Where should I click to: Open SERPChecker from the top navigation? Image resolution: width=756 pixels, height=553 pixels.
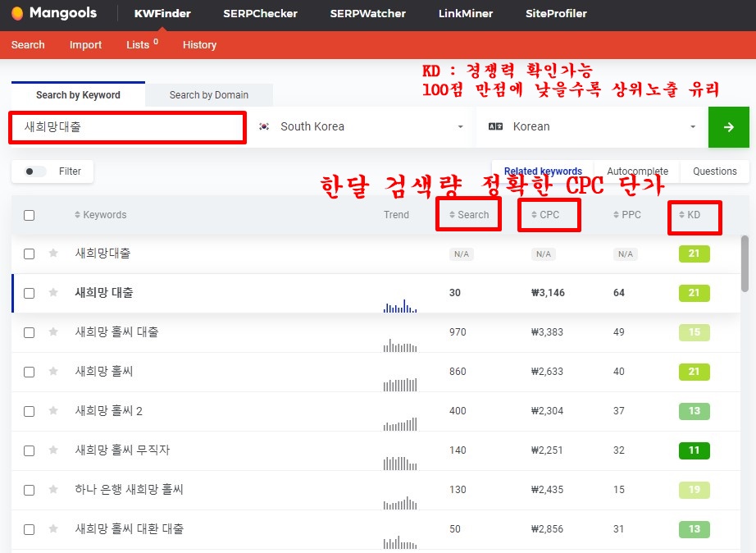(x=261, y=13)
